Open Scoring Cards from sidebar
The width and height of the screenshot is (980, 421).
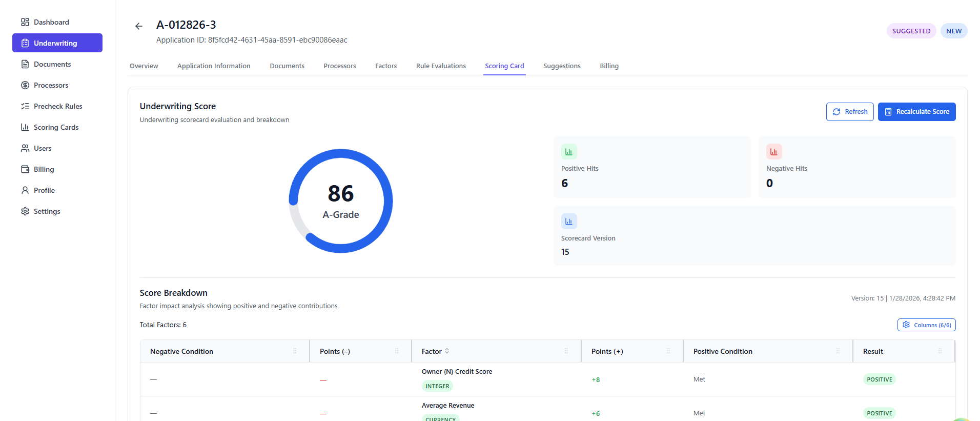[57, 127]
